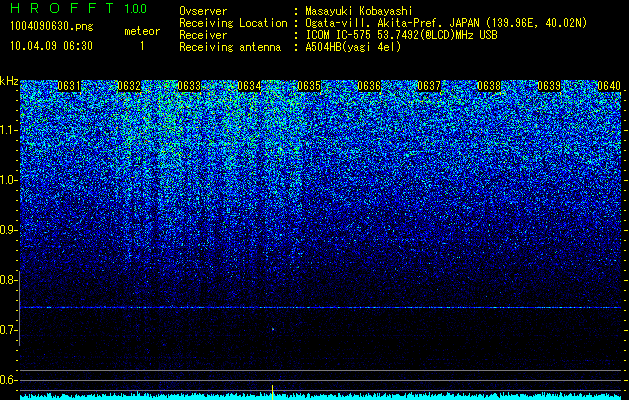The width and height of the screenshot is (629, 400).
Task: Click the 1.0 frequency axis label
Action: point(9,180)
